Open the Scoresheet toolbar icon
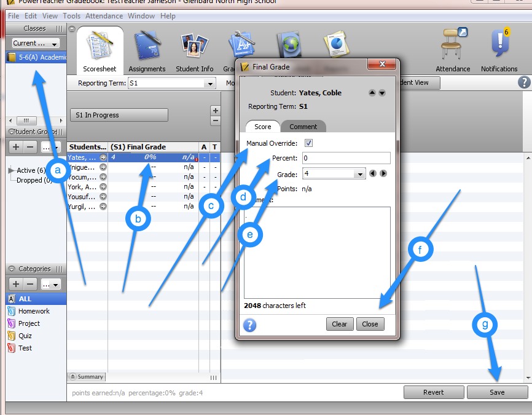 (100, 45)
